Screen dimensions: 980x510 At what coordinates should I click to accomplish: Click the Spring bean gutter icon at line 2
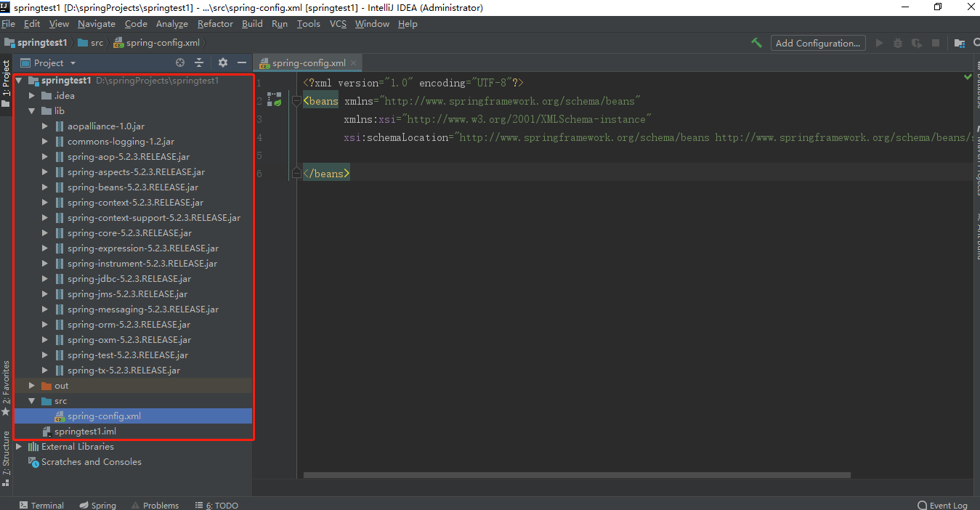coord(274,99)
